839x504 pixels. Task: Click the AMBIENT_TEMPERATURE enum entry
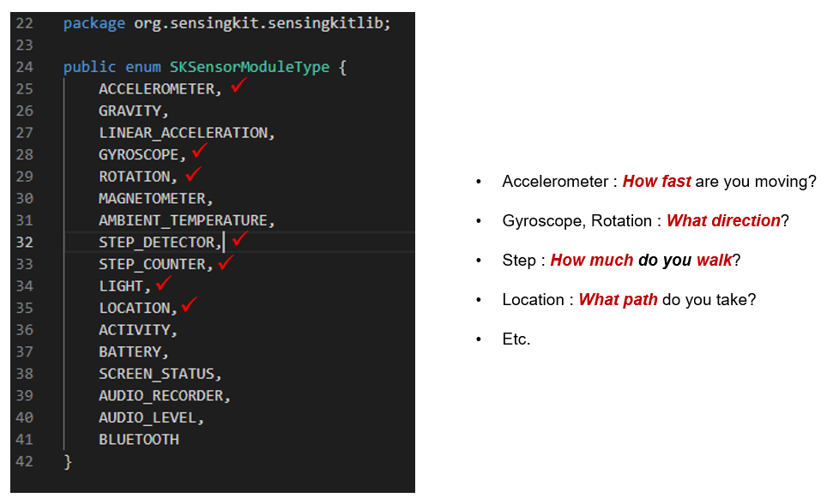(x=184, y=220)
